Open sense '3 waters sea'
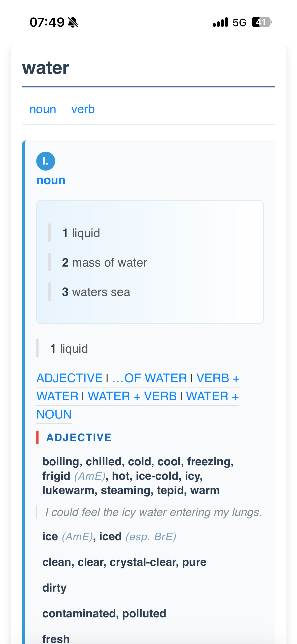 click(x=96, y=292)
